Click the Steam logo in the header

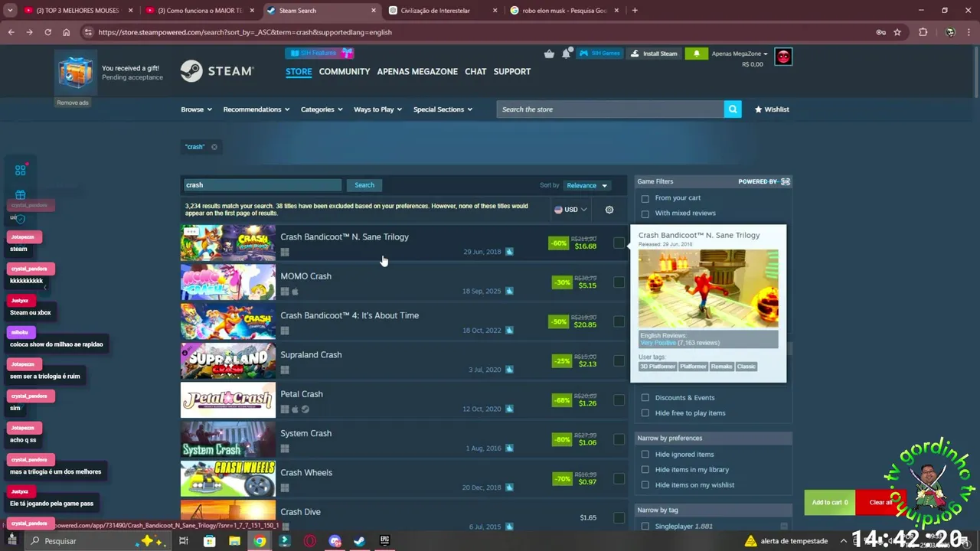217,71
